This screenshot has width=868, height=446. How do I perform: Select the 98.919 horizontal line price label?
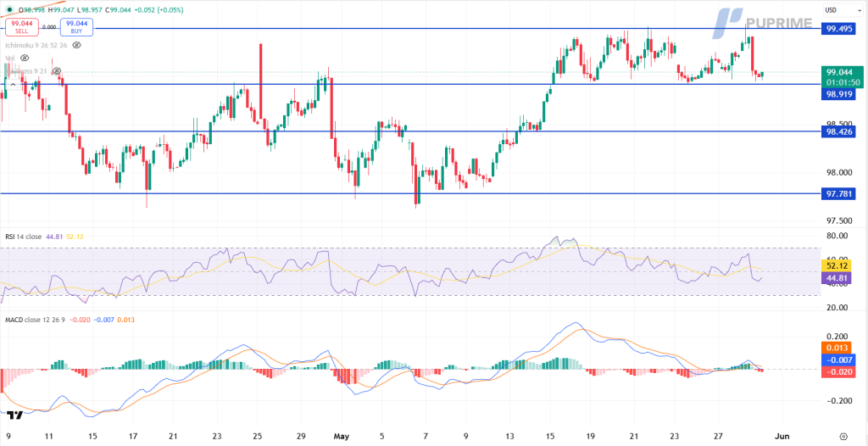pos(839,95)
